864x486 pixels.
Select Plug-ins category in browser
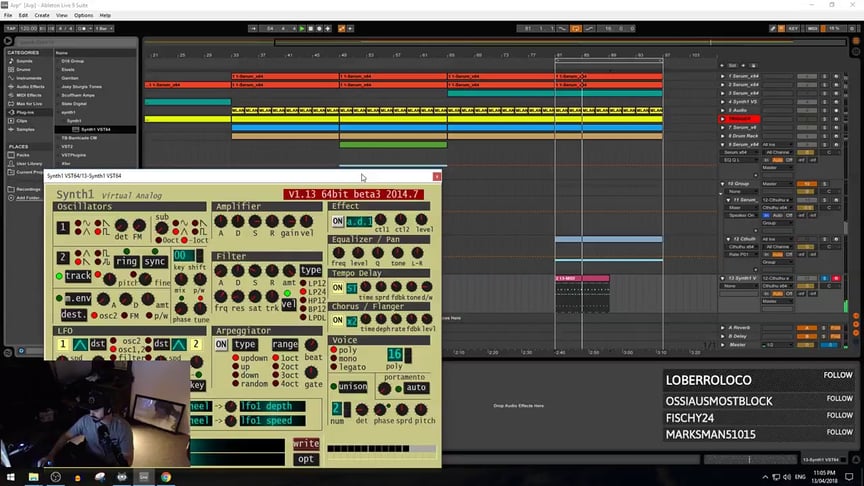(25, 112)
